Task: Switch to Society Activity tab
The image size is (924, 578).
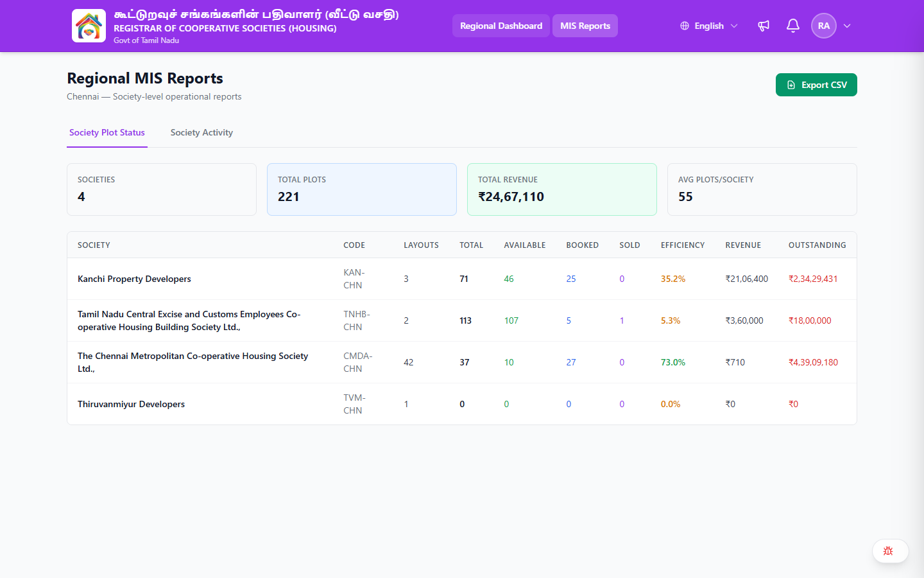Action: point(201,132)
